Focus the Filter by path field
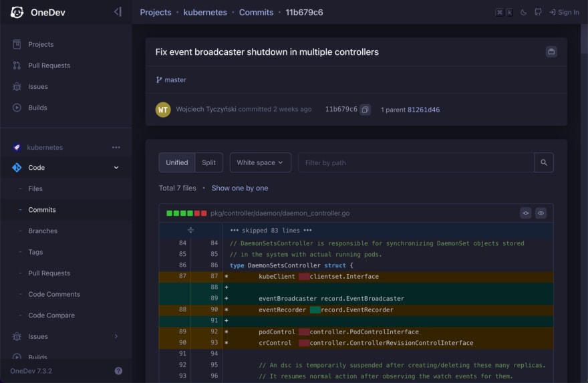This screenshot has width=588, height=383. point(416,162)
